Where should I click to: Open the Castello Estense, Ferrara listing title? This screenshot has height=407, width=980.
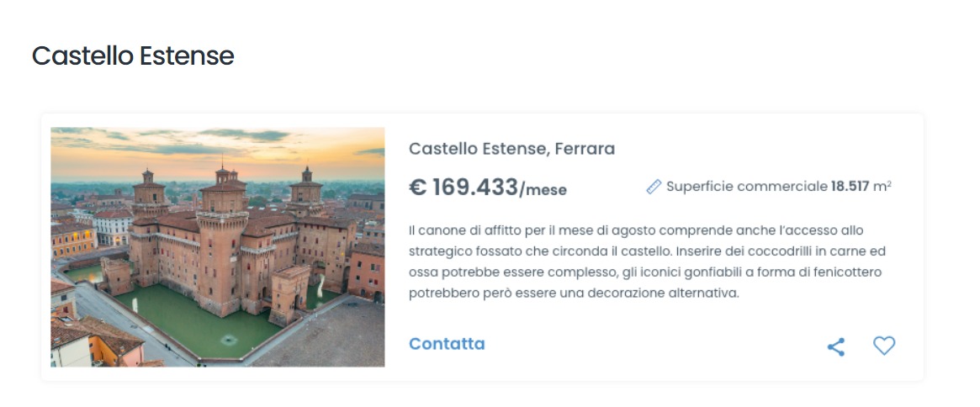(x=511, y=149)
